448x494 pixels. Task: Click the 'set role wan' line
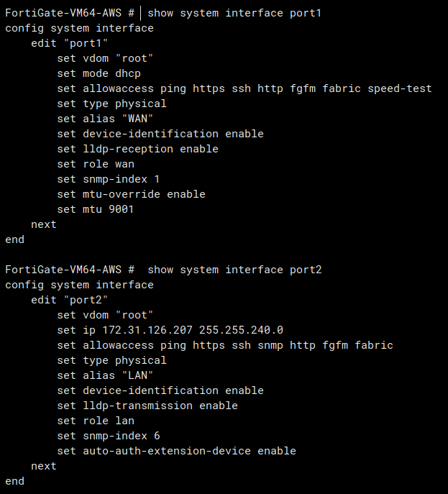tap(96, 164)
